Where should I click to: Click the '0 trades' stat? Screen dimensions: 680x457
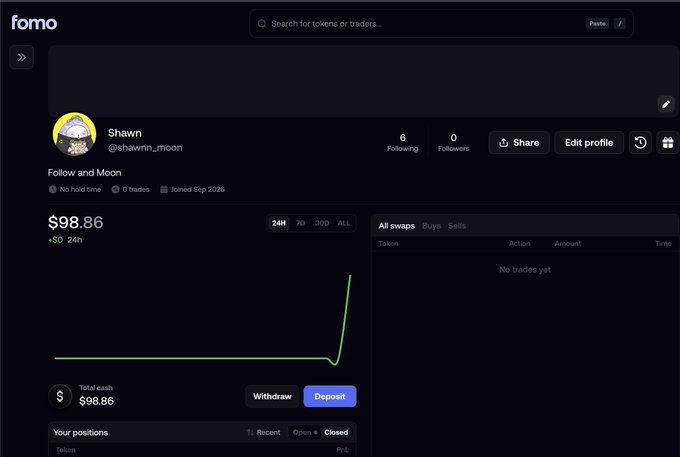tap(131, 189)
